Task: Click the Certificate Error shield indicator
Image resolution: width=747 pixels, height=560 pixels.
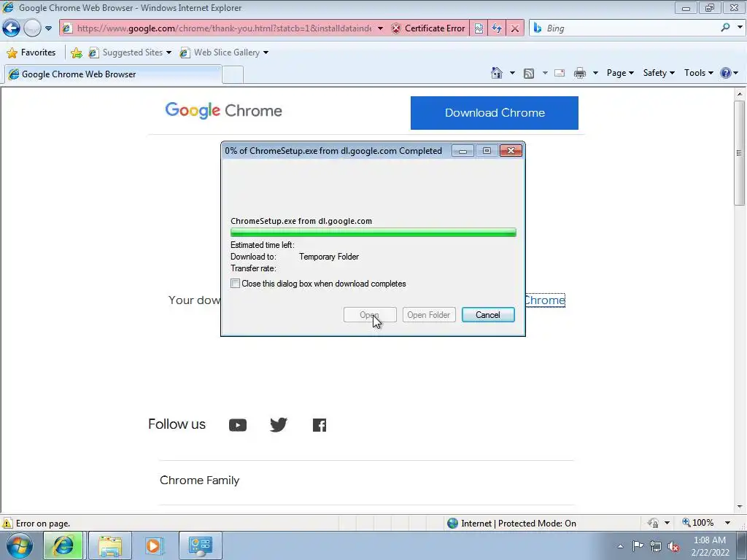Action: 428,28
